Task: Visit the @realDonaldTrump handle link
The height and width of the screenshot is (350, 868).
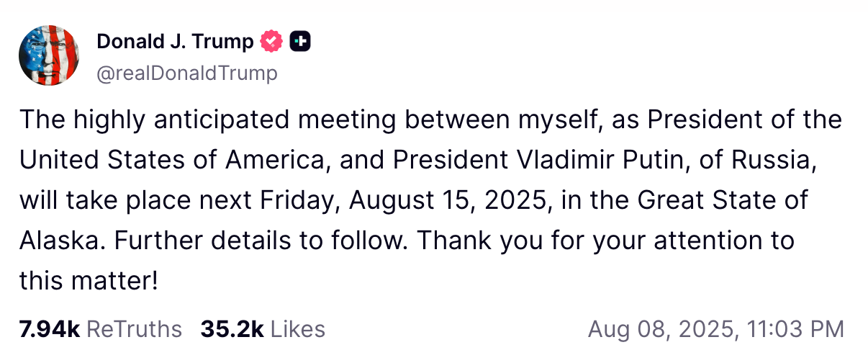Action: click(x=186, y=73)
